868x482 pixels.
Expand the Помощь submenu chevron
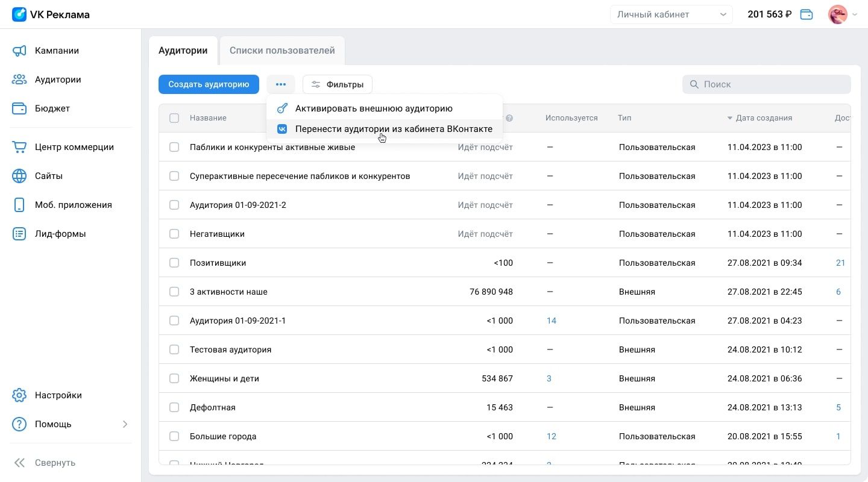coord(125,424)
